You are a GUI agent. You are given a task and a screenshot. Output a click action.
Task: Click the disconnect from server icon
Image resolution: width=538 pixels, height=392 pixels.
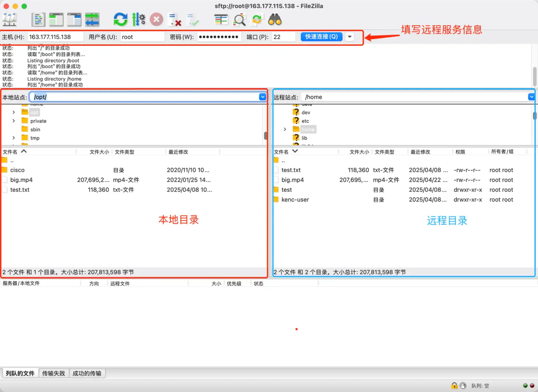(174, 19)
